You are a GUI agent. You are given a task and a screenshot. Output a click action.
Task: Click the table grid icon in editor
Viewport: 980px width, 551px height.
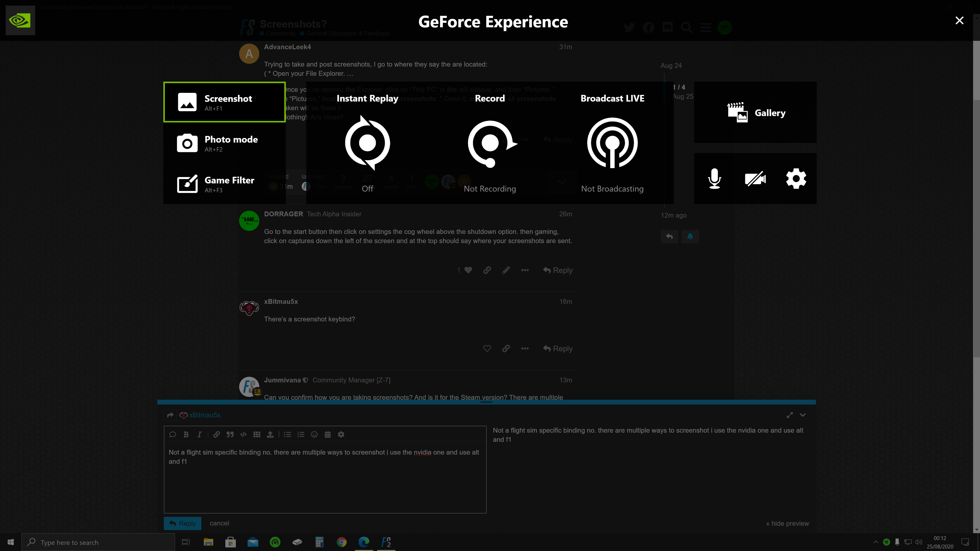tap(257, 434)
